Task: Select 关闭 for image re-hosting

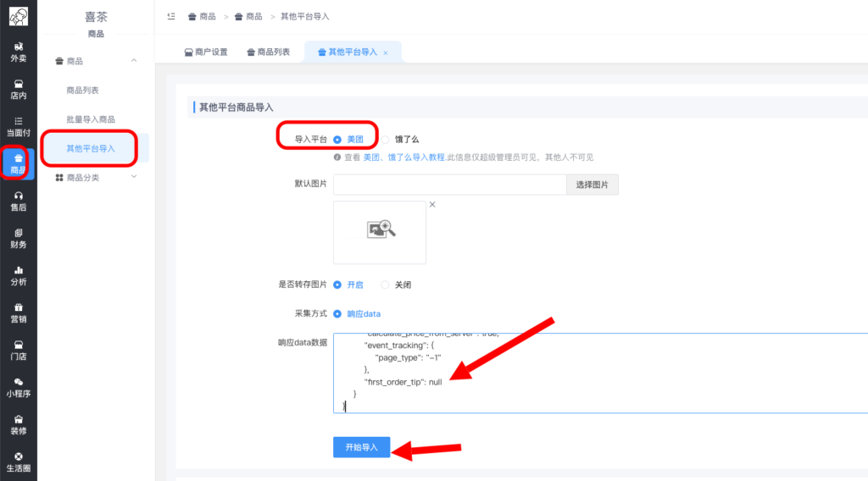Action: [386, 285]
